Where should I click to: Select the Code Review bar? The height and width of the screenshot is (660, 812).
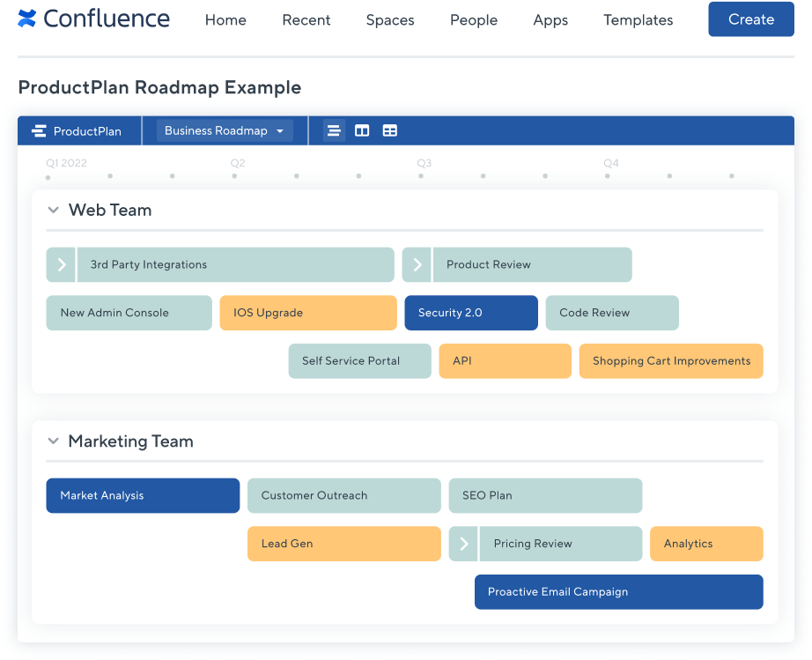click(x=612, y=313)
